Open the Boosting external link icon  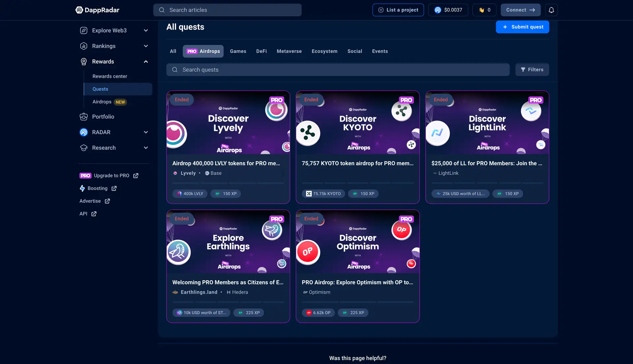click(x=114, y=188)
